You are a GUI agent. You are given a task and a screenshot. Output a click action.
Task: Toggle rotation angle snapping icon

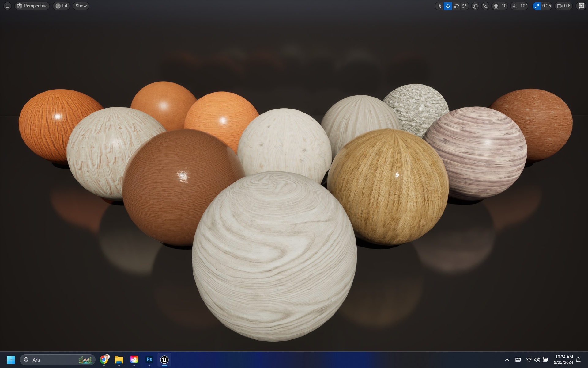pyautogui.click(x=515, y=6)
